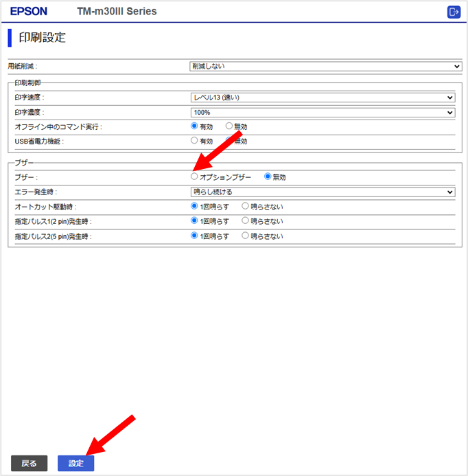
Task: Select 1回鳴らす for 指定パルス1(2 pin)発生時
Action: 195,221
